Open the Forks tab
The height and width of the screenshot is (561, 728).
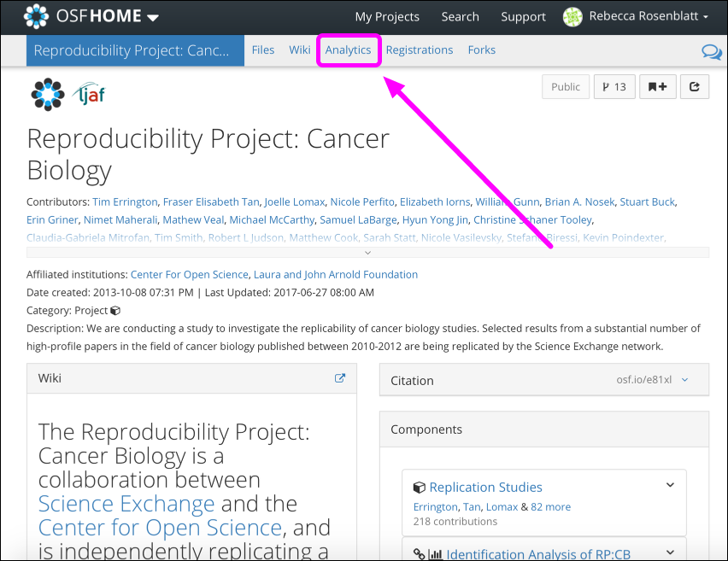481,50
